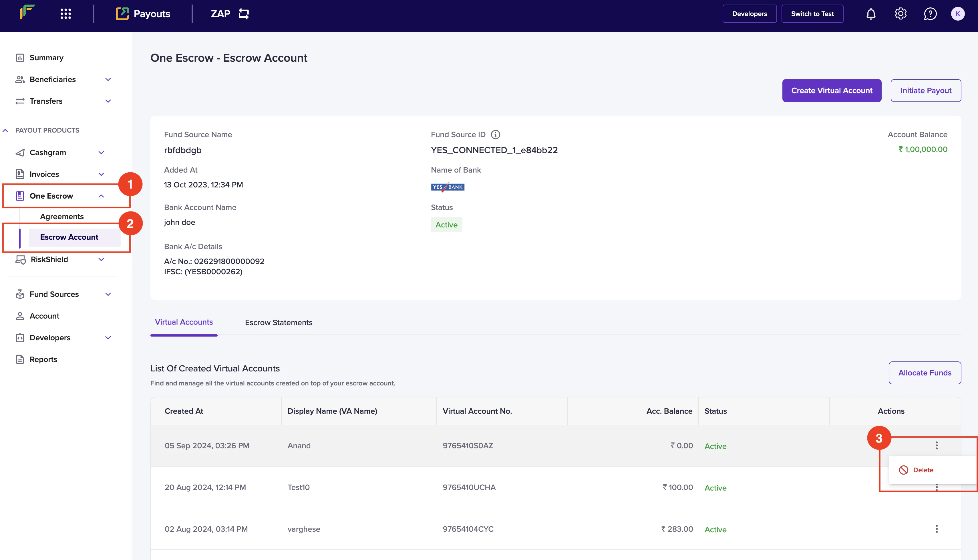Open Agreements under One Escrow
This screenshot has height=560, width=978.
(62, 217)
